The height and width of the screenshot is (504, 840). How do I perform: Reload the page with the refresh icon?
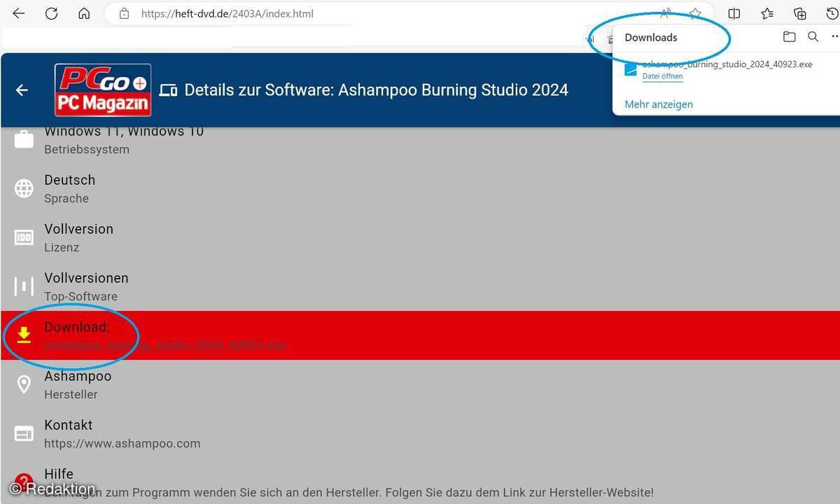51,13
